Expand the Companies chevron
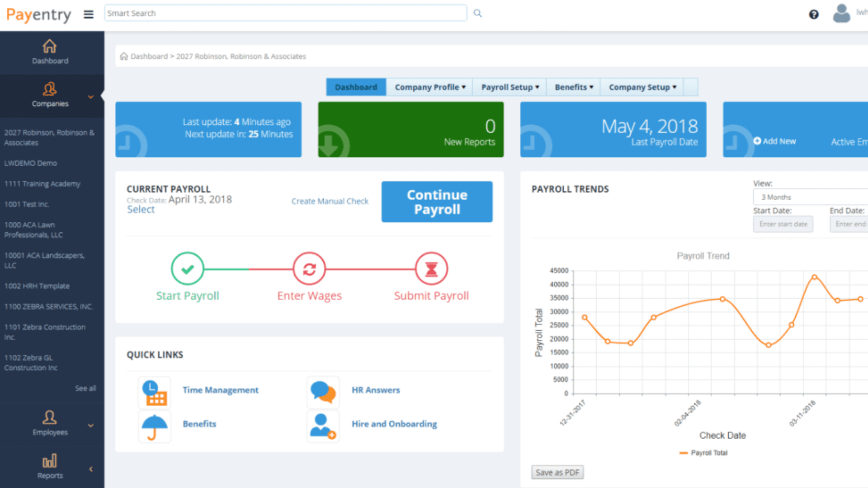 pyautogui.click(x=91, y=97)
